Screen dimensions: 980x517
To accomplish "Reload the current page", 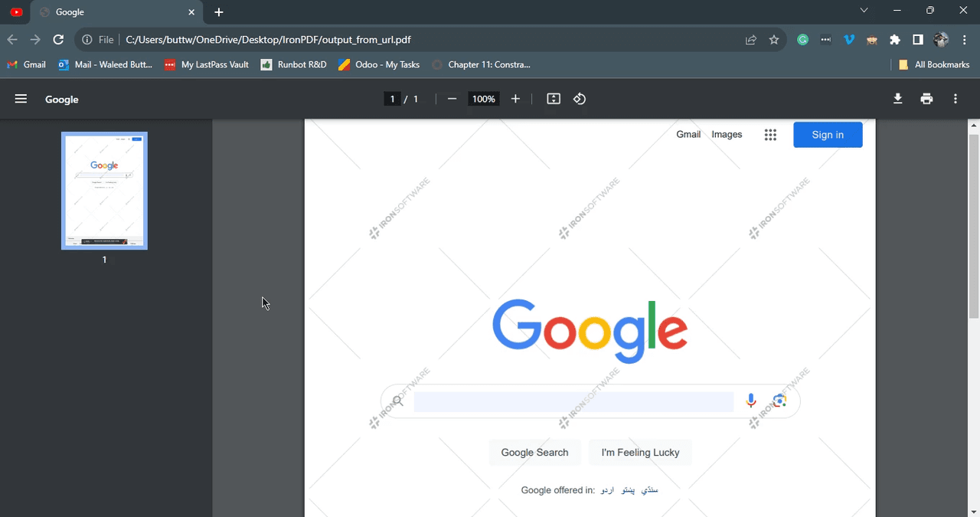I will point(58,40).
